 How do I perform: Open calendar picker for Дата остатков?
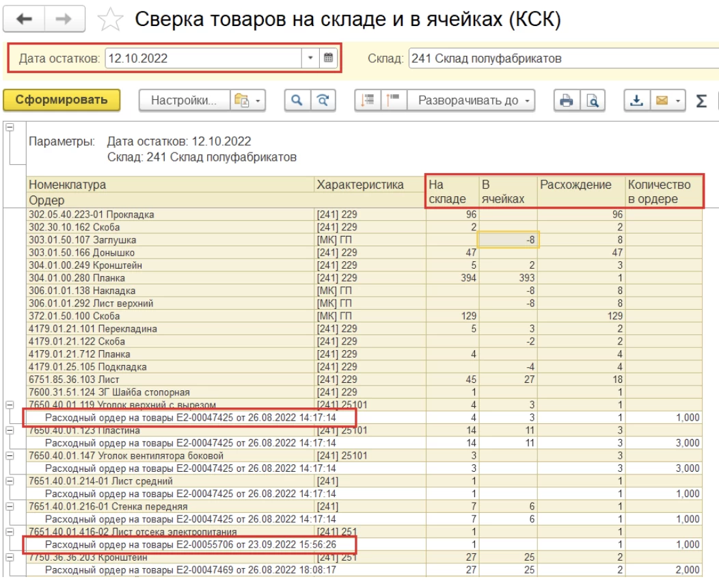(x=329, y=58)
